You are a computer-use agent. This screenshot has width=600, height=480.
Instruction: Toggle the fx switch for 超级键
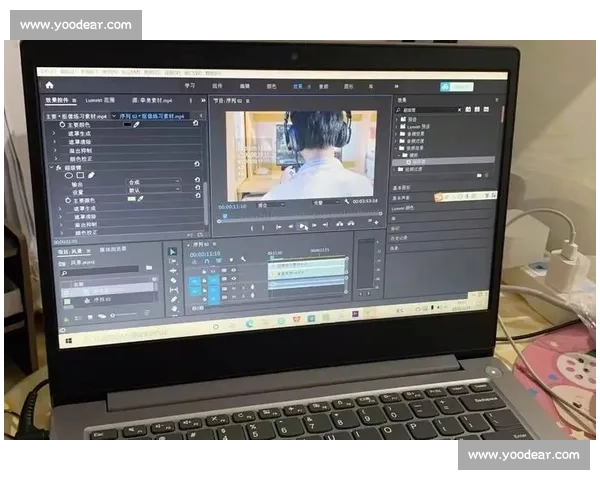(x=59, y=168)
